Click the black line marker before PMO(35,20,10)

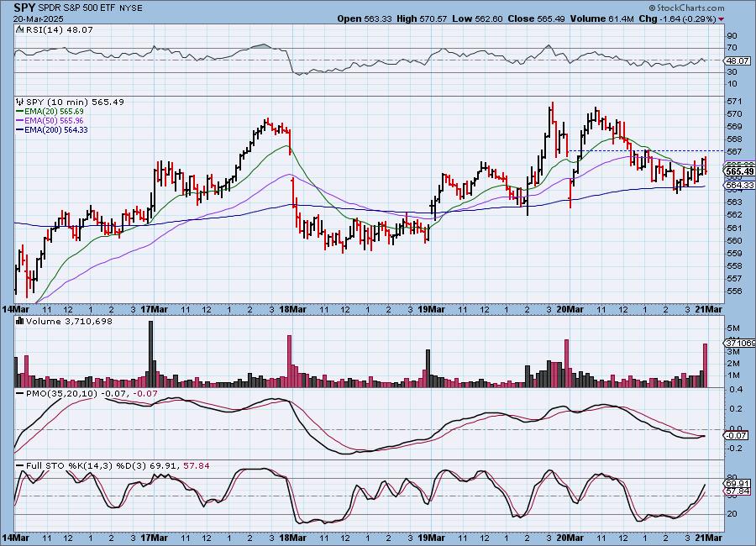click(x=20, y=394)
